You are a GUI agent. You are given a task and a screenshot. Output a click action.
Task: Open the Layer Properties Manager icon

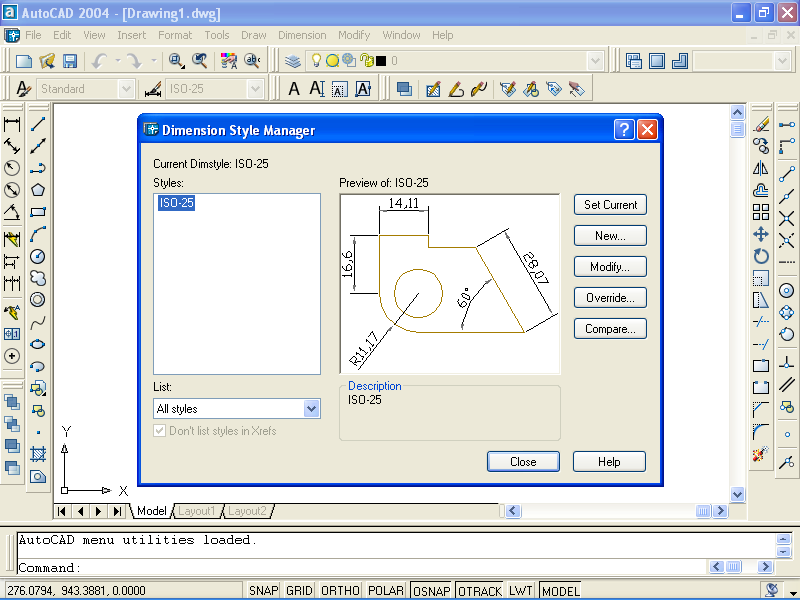coord(292,61)
